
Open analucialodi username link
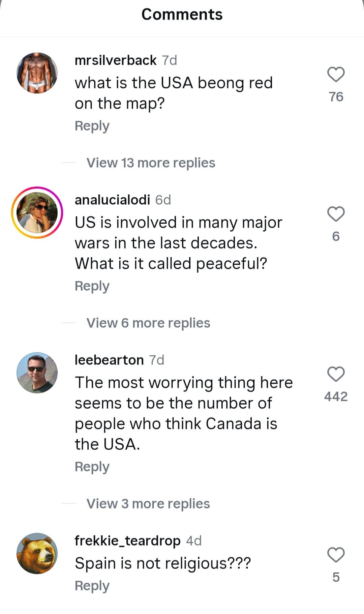(x=112, y=200)
